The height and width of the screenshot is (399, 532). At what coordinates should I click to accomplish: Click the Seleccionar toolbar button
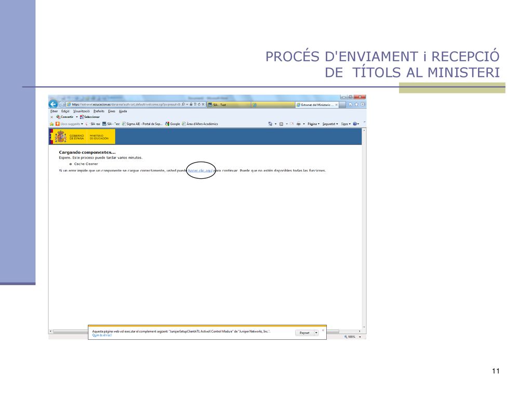click(89, 117)
